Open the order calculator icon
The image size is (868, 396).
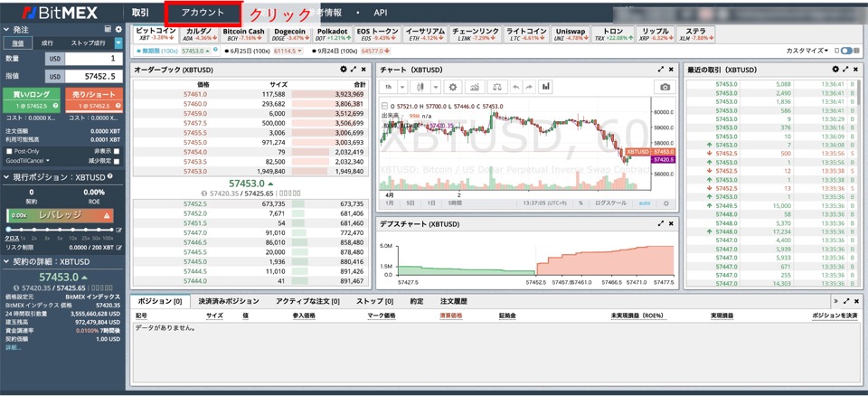coord(108,29)
